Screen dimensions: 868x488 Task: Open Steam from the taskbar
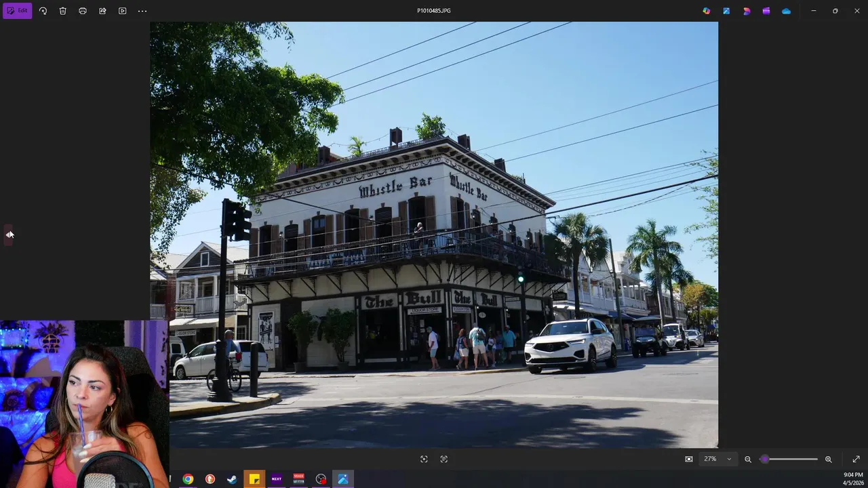point(232,479)
